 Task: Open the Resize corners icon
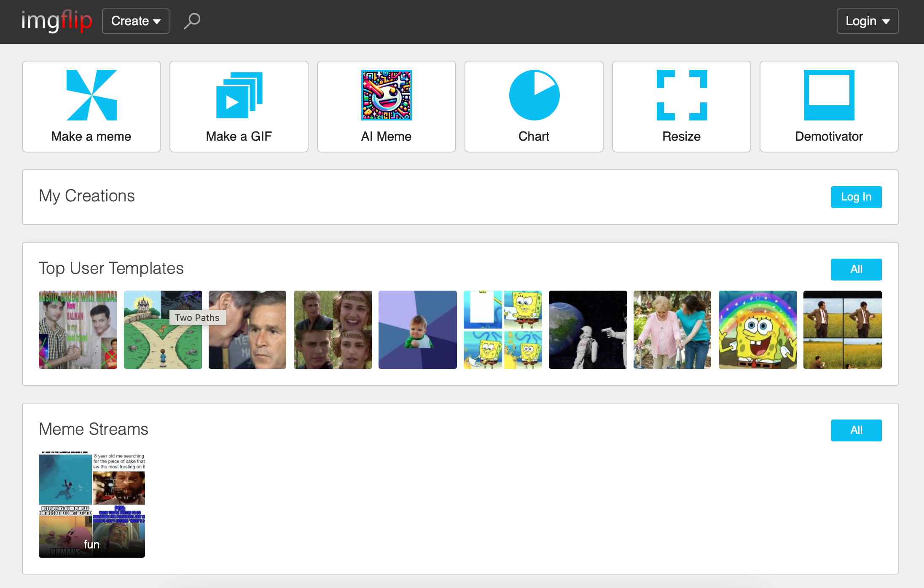(x=682, y=95)
